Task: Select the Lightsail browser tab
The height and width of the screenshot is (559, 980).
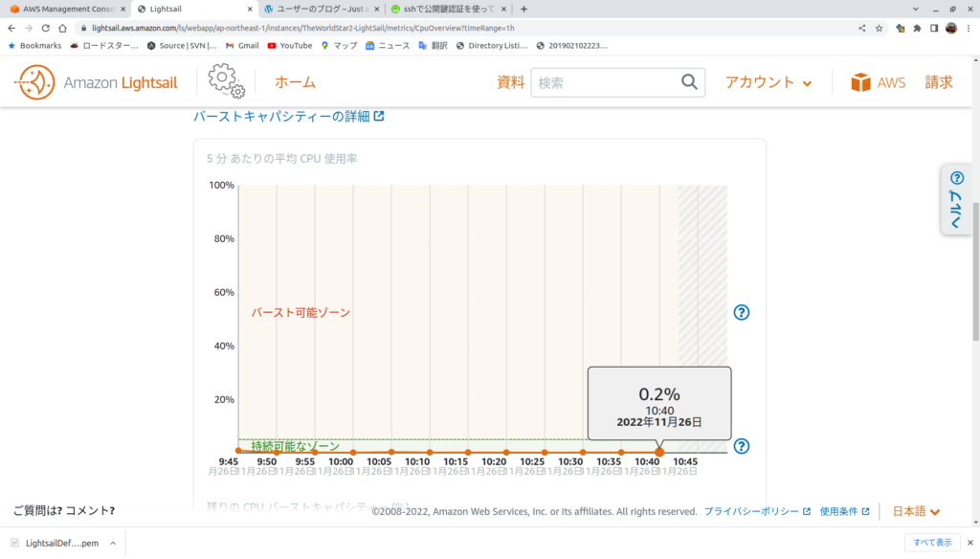Action: click(194, 10)
